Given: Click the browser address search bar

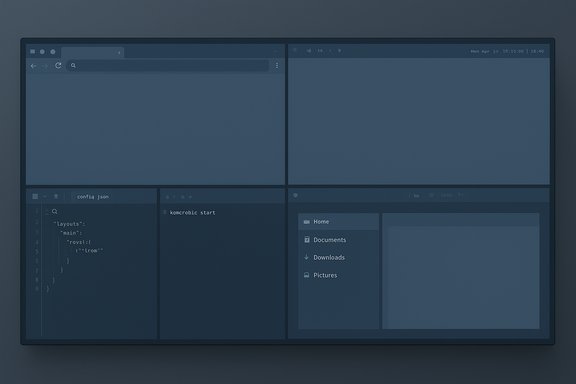Looking at the screenshot, I should click(x=168, y=66).
